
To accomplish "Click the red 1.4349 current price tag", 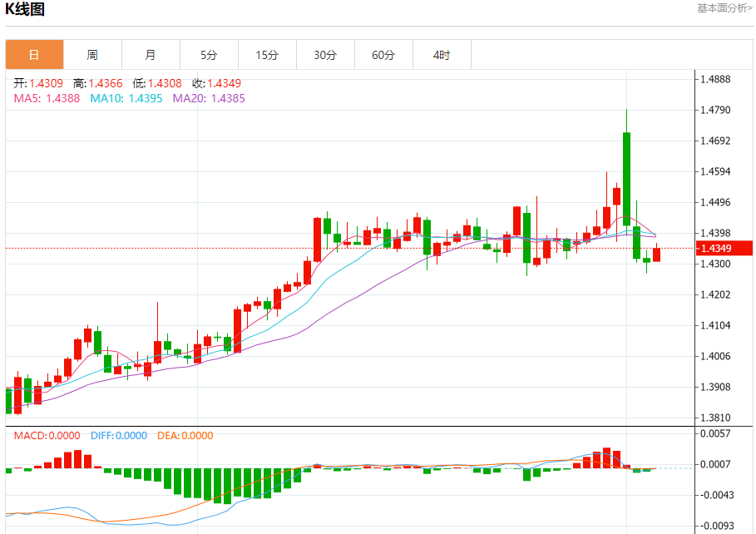I will click(x=724, y=249).
